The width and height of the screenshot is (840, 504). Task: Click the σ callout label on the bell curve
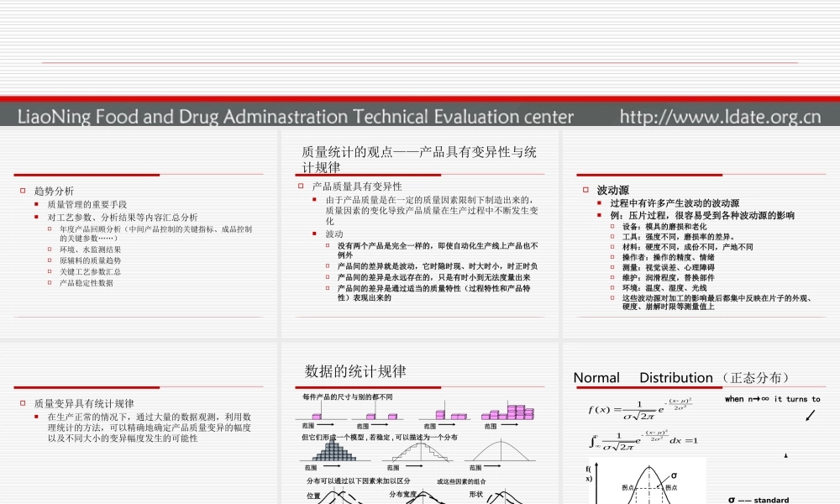[673, 475]
